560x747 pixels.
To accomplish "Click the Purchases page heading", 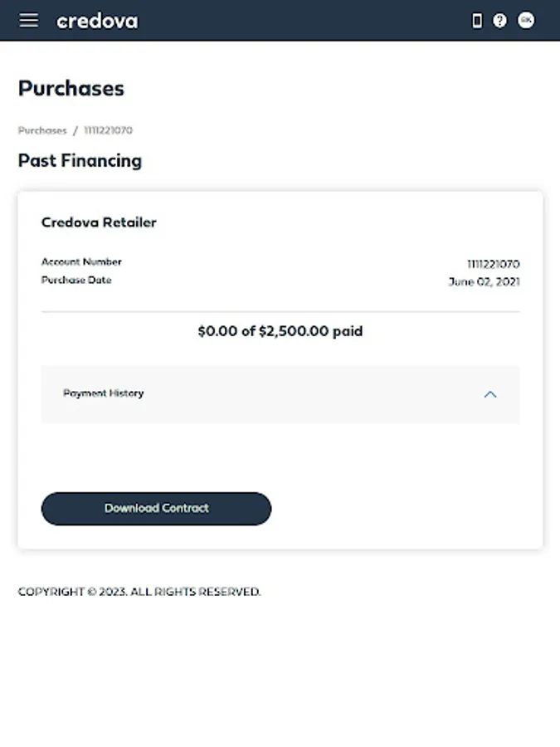I will click(71, 89).
